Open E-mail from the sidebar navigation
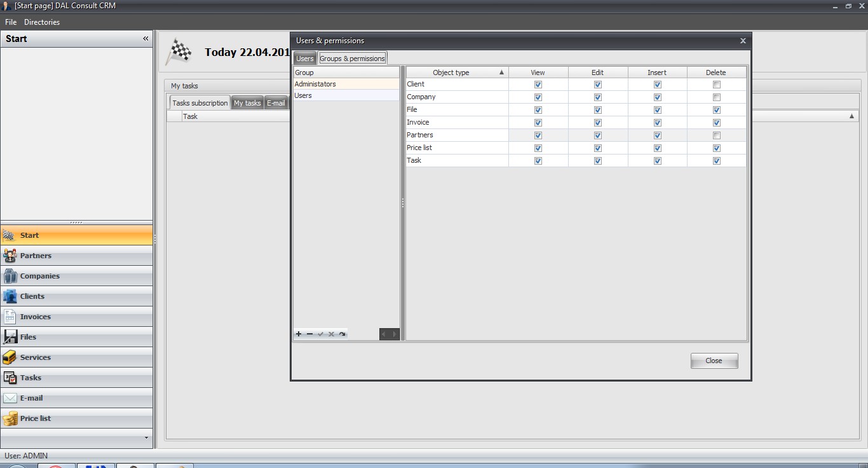Image resolution: width=868 pixels, height=468 pixels. [x=76, y=398]
